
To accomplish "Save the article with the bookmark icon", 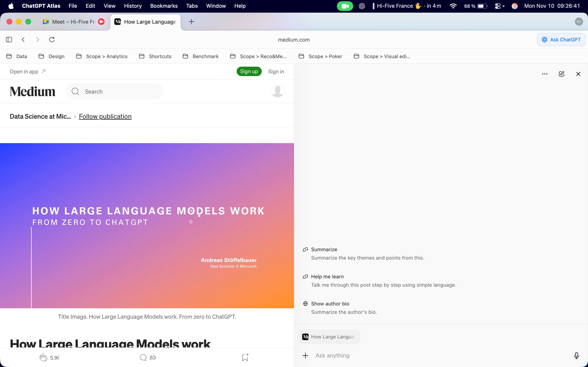I will [245, 357].
